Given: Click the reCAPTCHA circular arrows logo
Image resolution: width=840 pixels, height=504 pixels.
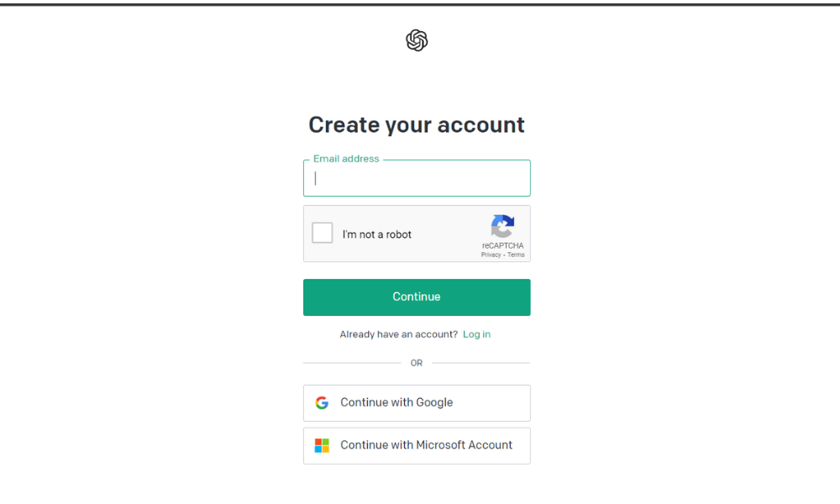Looking at the screenshot, I should coord(502,227).
